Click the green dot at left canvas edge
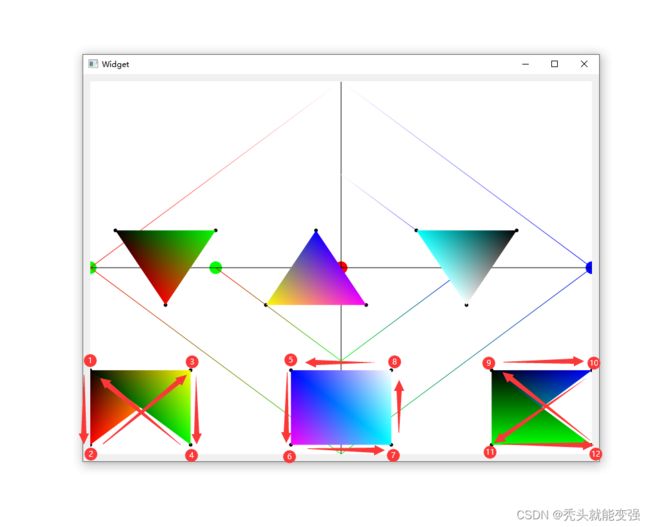This screenshot has height=527, width=650. click(93, 267)
